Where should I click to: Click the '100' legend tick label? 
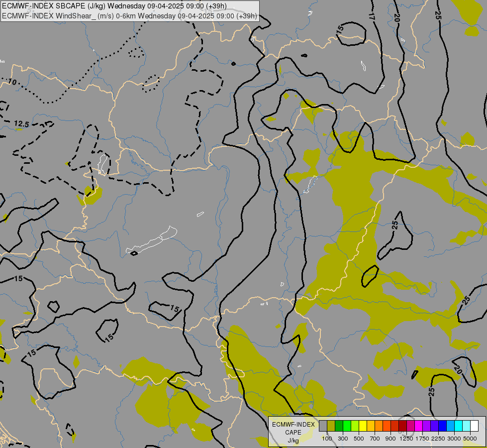tap(327, 439)
